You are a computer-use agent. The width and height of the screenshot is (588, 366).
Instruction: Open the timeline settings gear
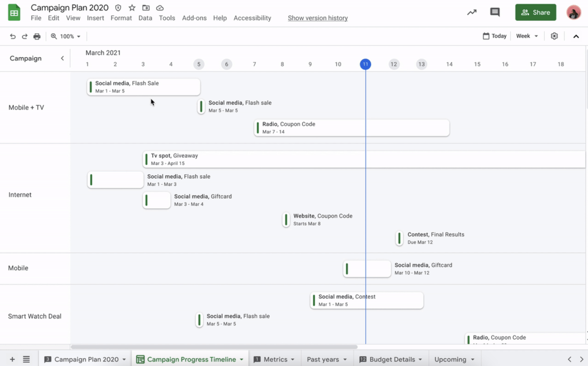tap(554, 35)
